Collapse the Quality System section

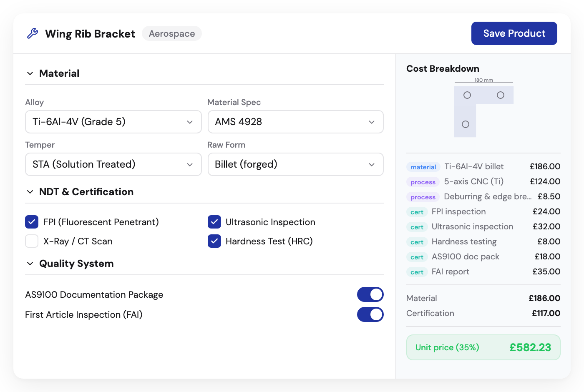(30, 263)
